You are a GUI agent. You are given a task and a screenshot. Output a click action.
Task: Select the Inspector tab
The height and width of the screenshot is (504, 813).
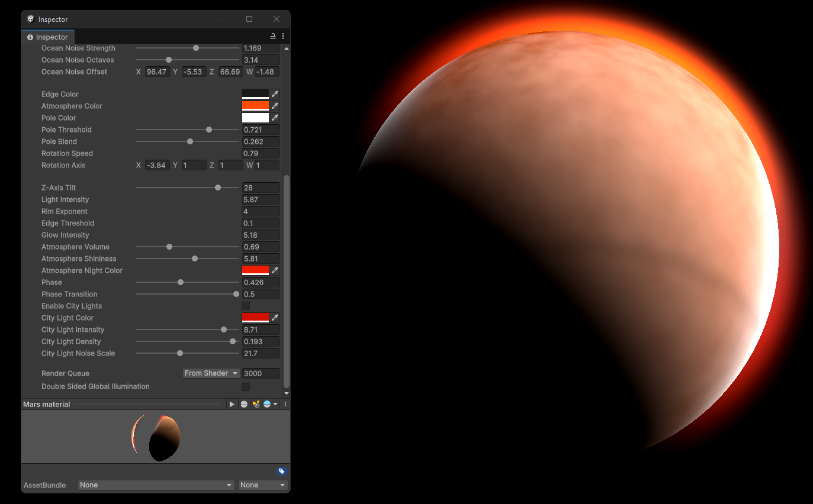(48, 37)
